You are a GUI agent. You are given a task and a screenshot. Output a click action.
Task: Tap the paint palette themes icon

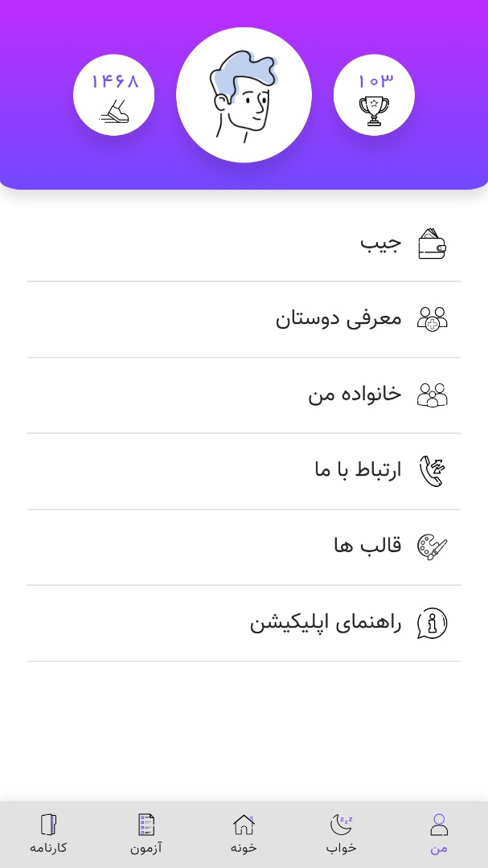(x=432, y=547)
